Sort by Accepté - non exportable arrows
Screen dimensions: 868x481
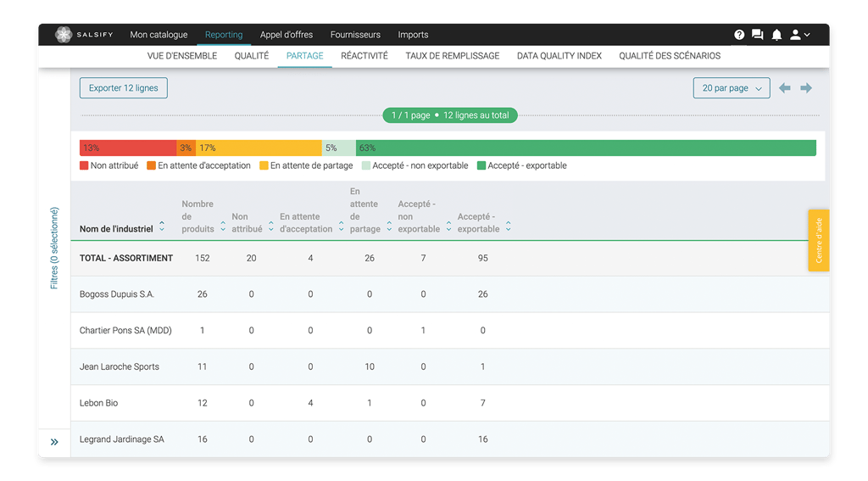point(448,226)
